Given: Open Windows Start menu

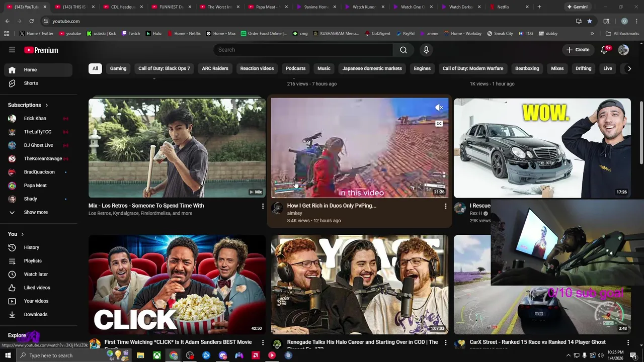Looking at the screenshot, I should [8, 355].
